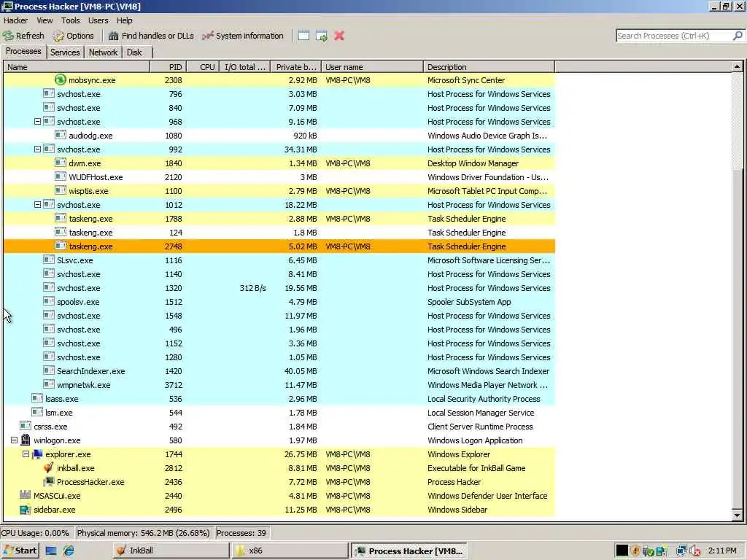The height and width of the screenshot is (560, 747).
Task: Click the 312 B/s I/O value
Action: pos(253,288)
